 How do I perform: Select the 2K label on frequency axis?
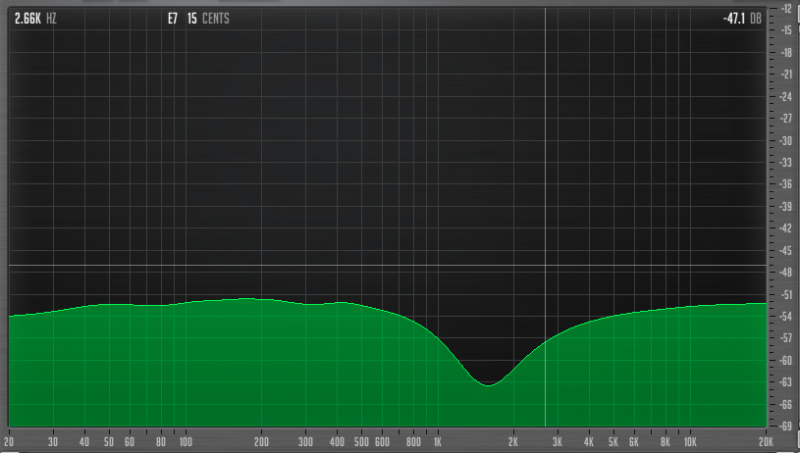click(513, 441)
